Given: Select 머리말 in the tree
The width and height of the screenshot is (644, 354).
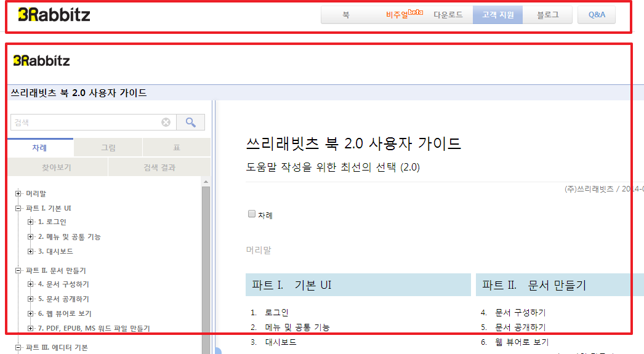Looking at the screenshot, I should point(36,193).
